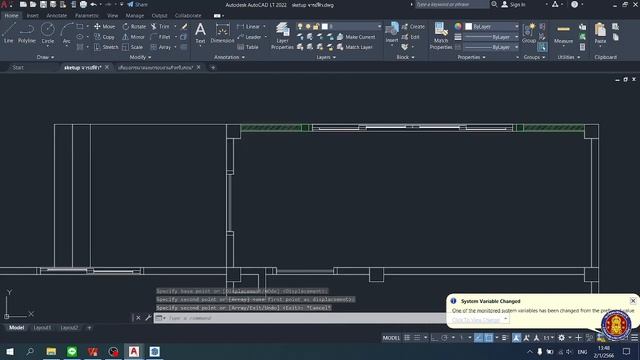Click the Trim tool

(160, 27)
